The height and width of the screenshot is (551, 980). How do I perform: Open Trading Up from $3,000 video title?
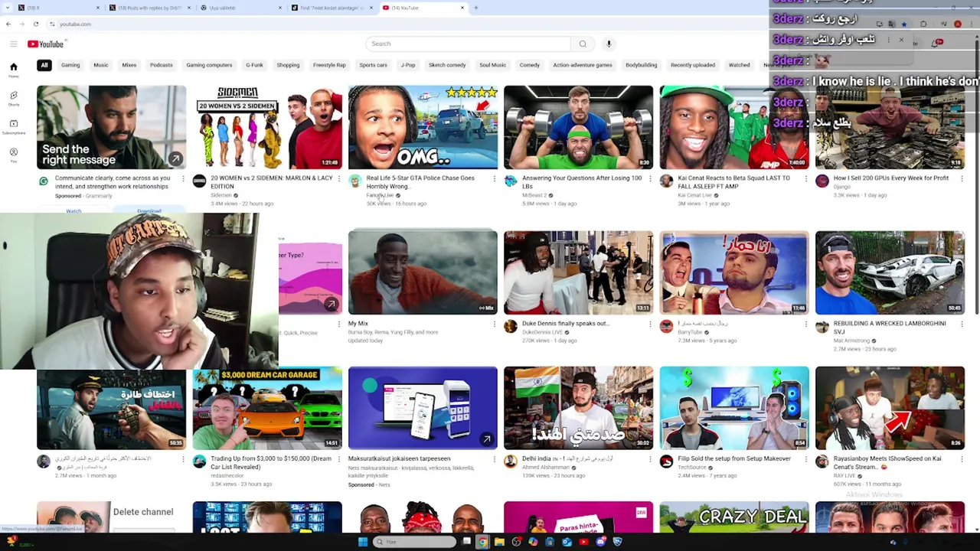[271, 462]
